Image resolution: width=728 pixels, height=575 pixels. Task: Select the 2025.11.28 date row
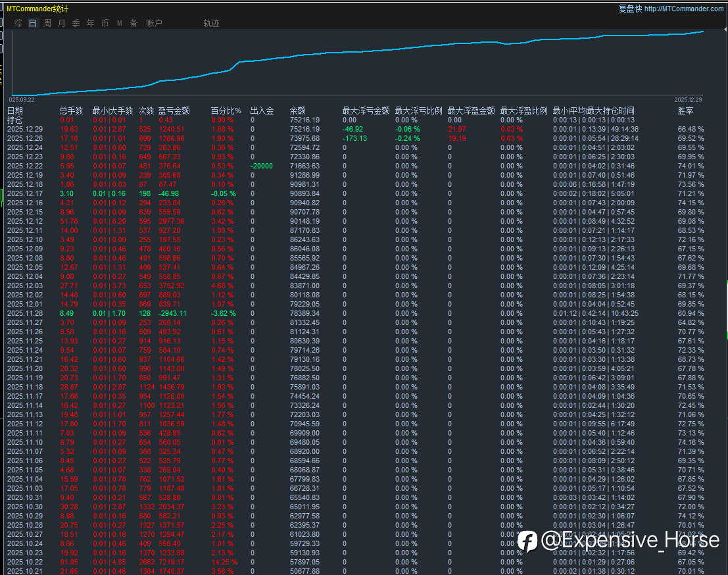point(24,313)
